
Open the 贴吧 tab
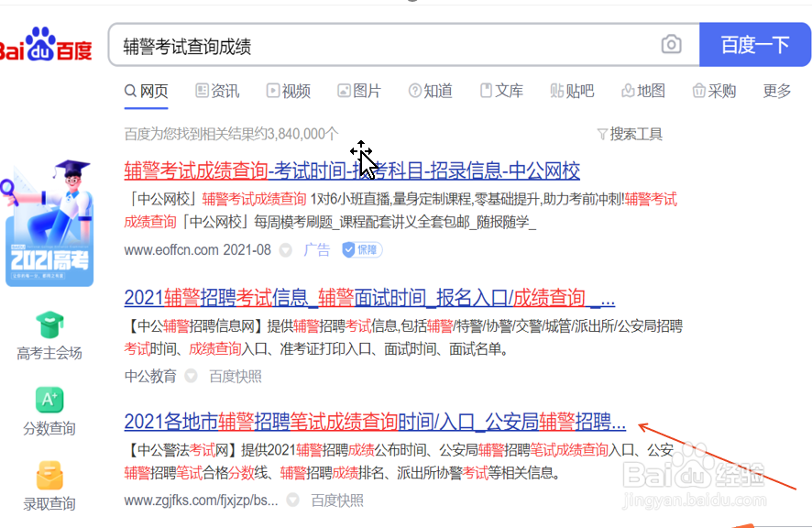tap(572, 91)
